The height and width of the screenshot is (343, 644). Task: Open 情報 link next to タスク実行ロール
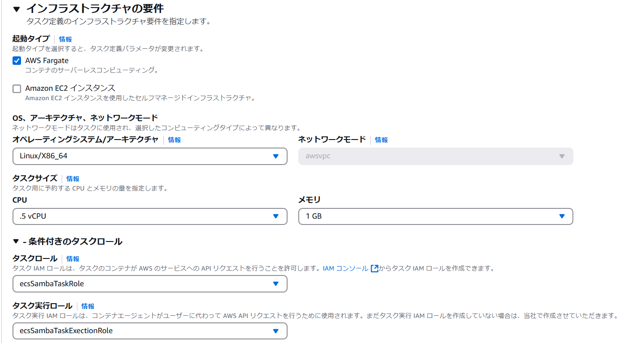tap(88, 306)
